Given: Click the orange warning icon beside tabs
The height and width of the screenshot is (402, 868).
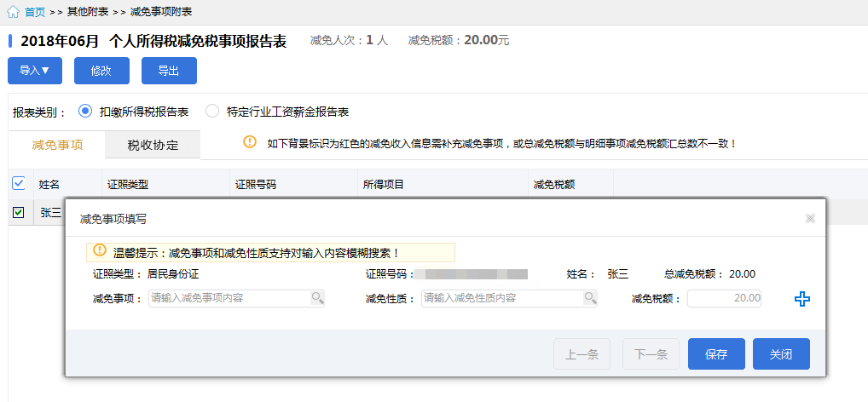Looking at the screenshot, I should [x=250, y=143].
